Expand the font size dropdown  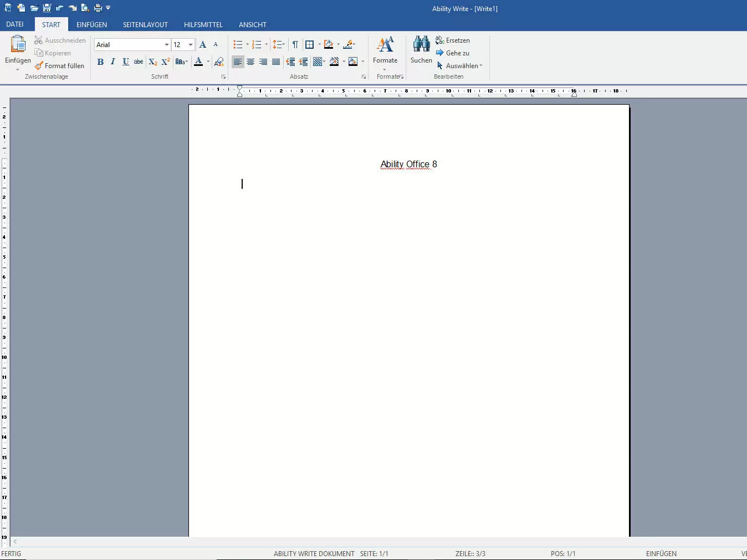pos(190,44)
